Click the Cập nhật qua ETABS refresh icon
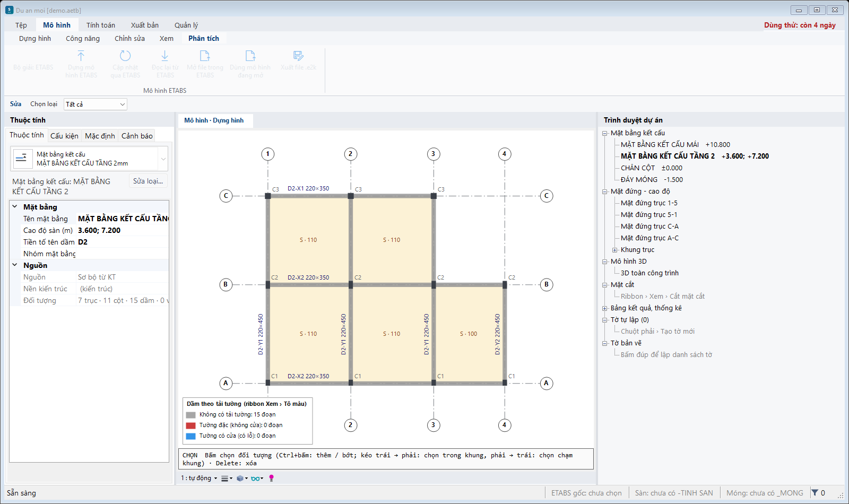Screen dimensions: 849x504 click(x=125, y=56)
